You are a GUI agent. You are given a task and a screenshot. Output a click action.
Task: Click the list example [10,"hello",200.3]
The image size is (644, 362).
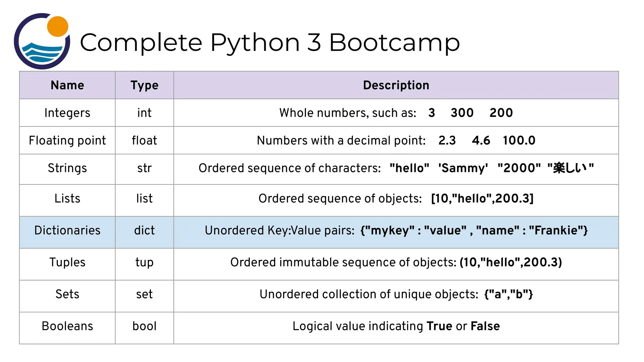(x=482, y=199)
